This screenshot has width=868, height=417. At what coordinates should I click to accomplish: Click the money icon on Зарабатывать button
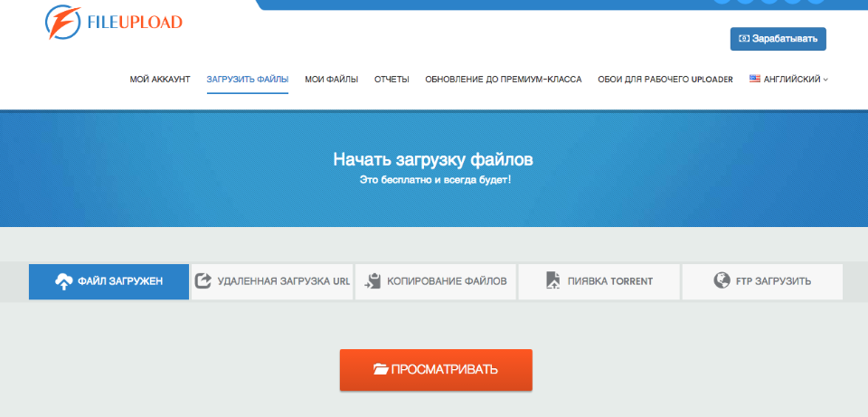tap(744, 39)
